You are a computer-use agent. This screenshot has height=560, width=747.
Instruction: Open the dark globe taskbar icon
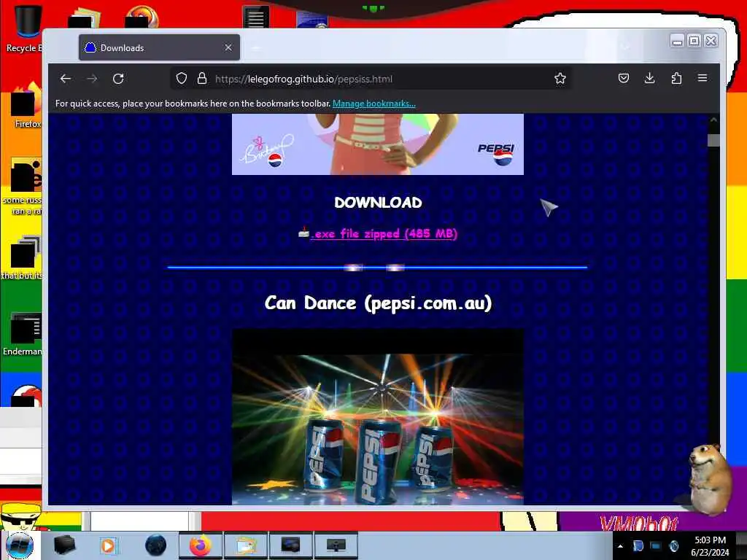155,545
